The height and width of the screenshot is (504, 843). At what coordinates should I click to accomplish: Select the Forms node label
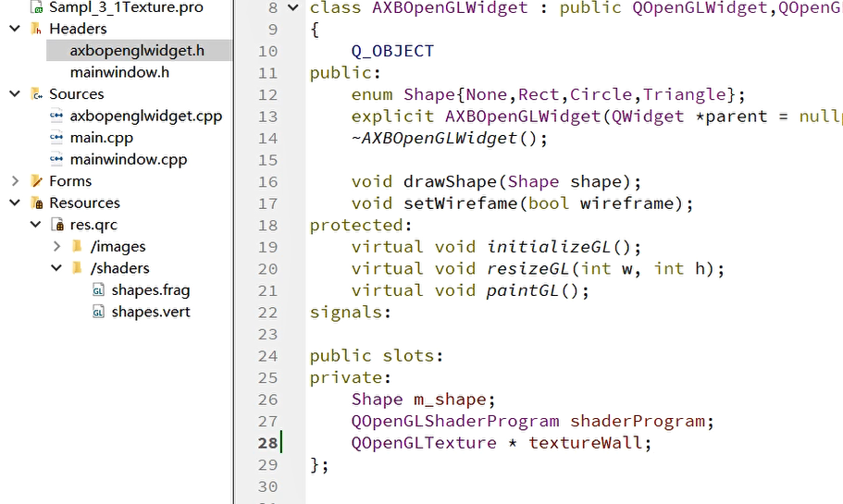[70, 181]
